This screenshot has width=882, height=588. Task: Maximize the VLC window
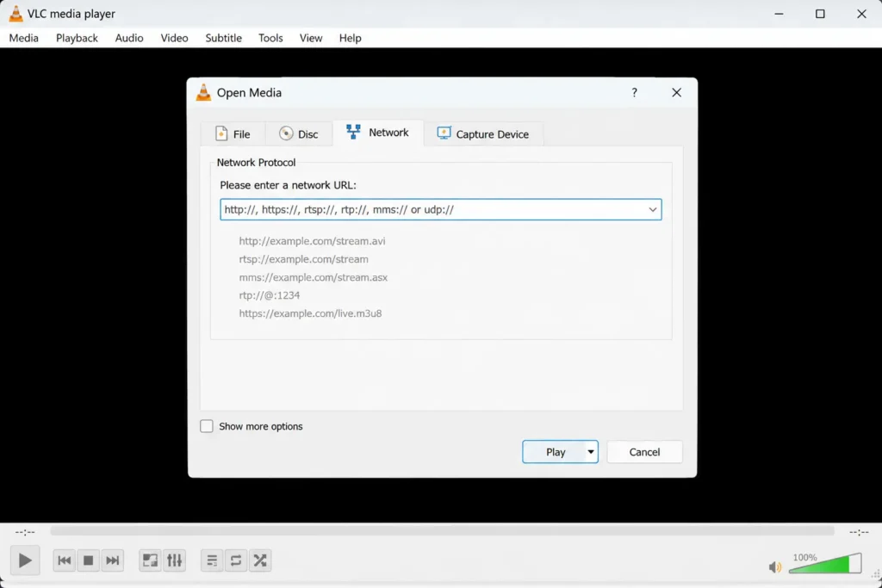click(x=820, y=14)
